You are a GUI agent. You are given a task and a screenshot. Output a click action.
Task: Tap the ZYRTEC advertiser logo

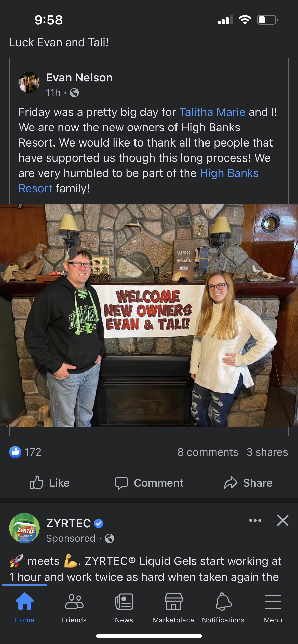click(24, 528)
